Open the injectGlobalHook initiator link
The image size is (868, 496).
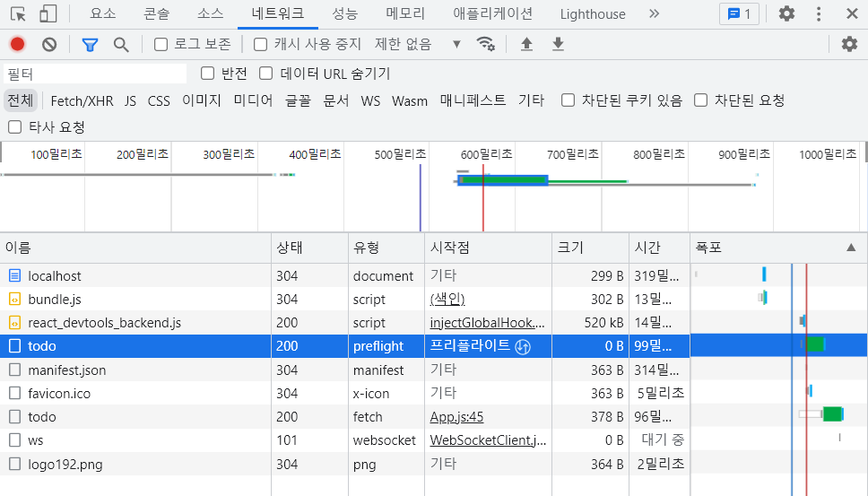(x=487, y=323)
